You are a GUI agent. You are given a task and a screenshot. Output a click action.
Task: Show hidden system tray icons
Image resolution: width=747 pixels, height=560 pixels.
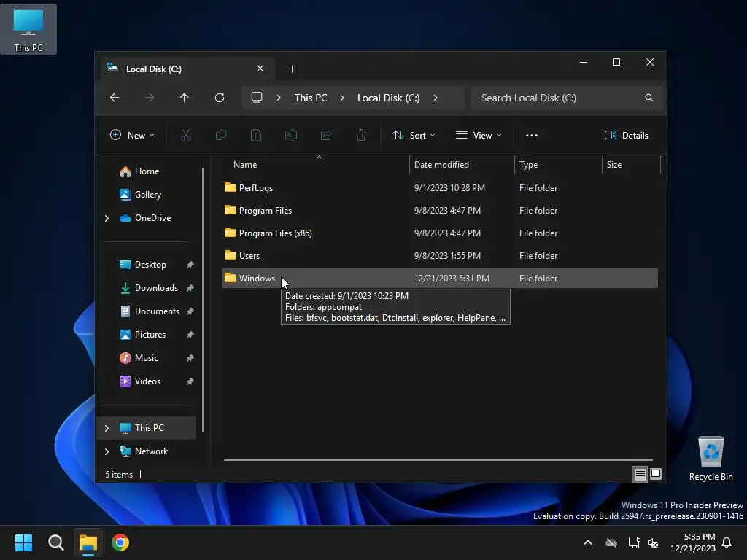click(588, 542)
